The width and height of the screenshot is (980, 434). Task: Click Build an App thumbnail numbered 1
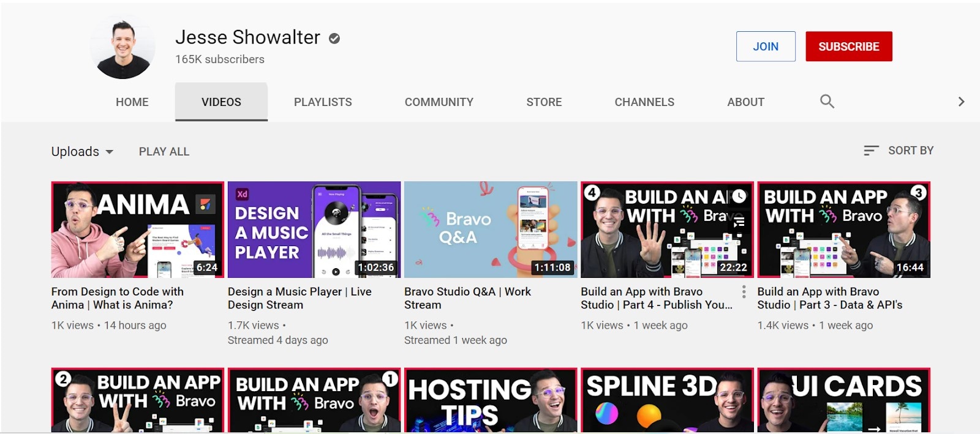(x=314, y=400)
